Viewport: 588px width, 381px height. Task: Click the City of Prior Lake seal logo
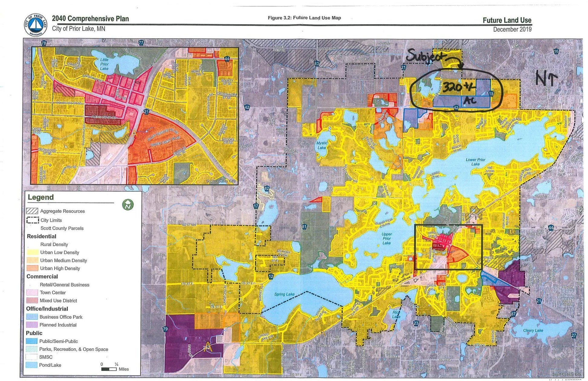36,25
